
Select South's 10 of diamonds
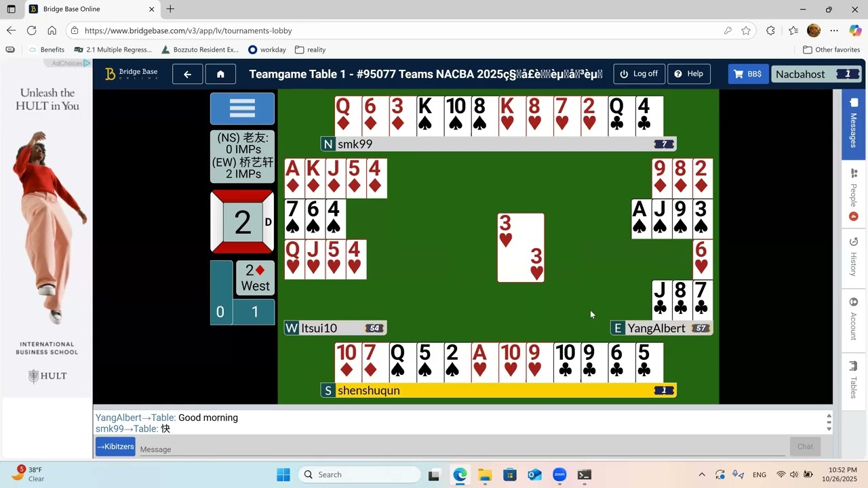coord(348,363)
